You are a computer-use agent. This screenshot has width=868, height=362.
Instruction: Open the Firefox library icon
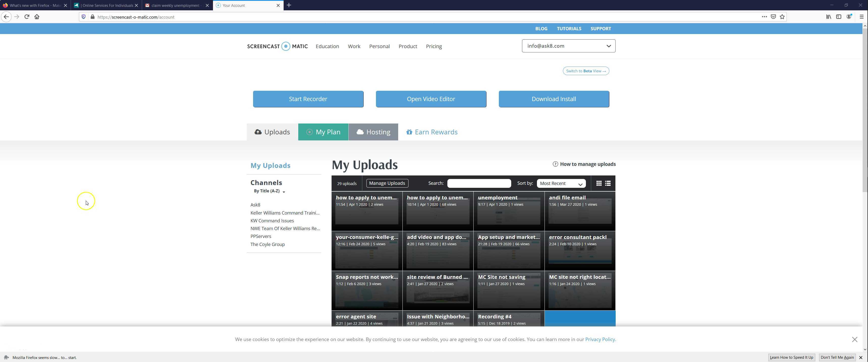point(828,17)
